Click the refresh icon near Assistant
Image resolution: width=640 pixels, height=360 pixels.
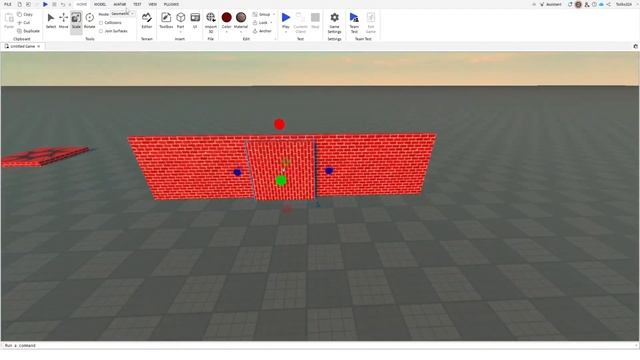570,4
